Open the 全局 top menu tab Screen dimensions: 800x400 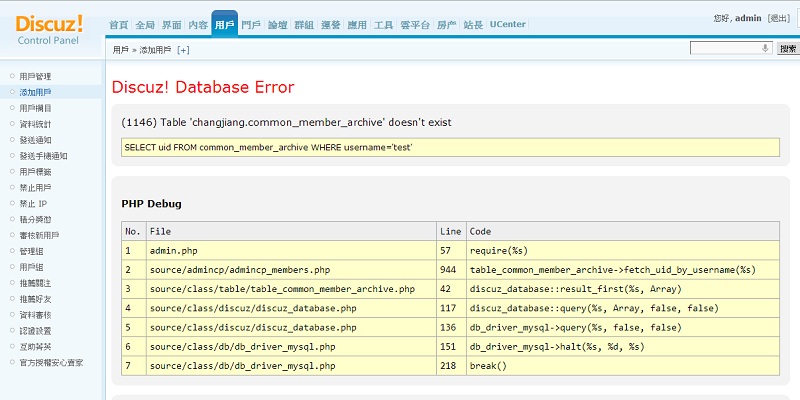[x=145, y=25]
